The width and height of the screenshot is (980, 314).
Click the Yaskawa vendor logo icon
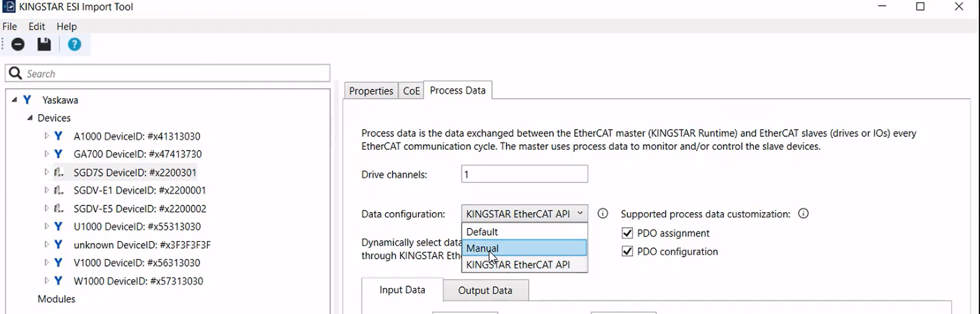pos(27,99)
